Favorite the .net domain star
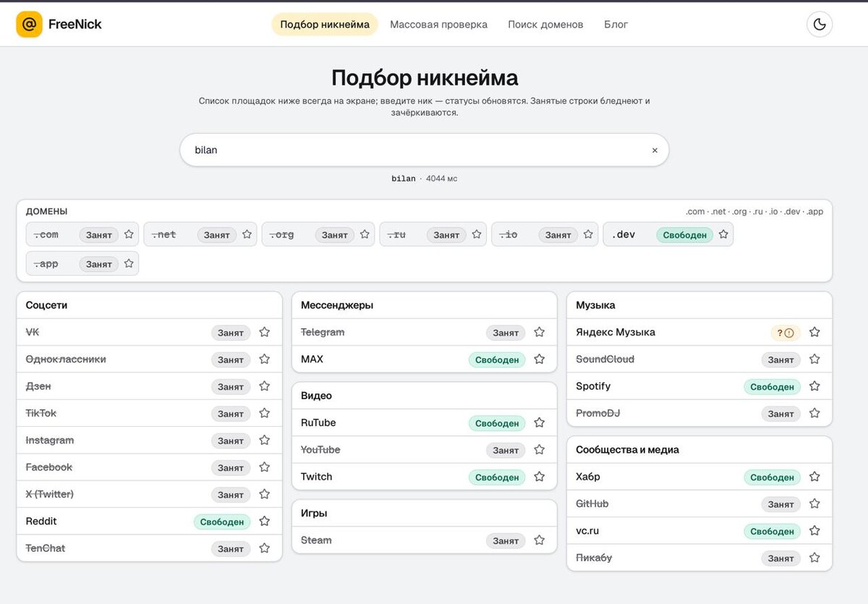Screen dimensions: 868x604 pyautogui.click(x=247, y=234)
